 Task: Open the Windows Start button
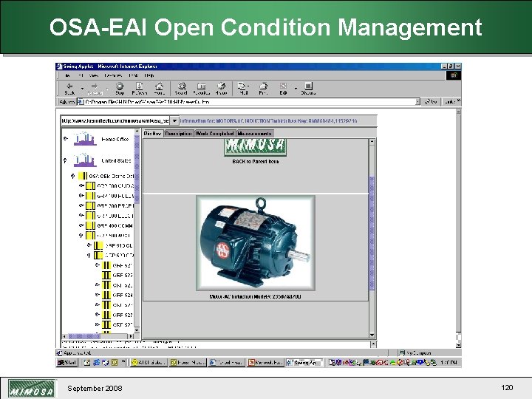66,362
